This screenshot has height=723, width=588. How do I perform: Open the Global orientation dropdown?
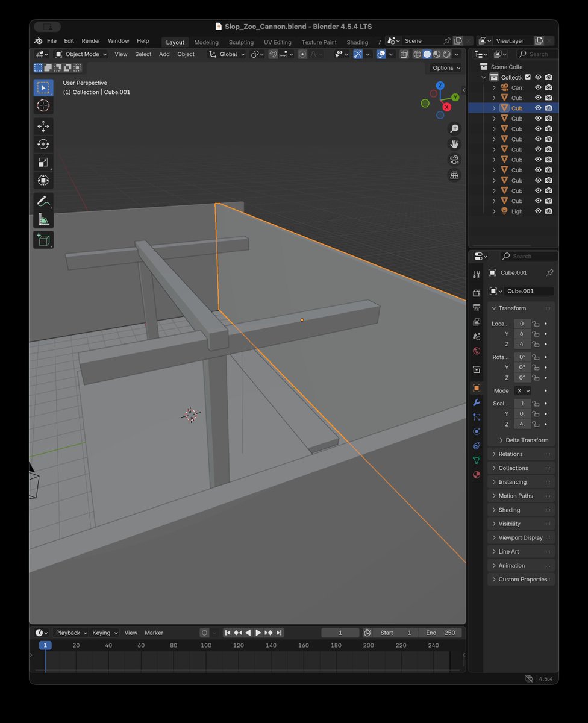click(x=227, y=54)
